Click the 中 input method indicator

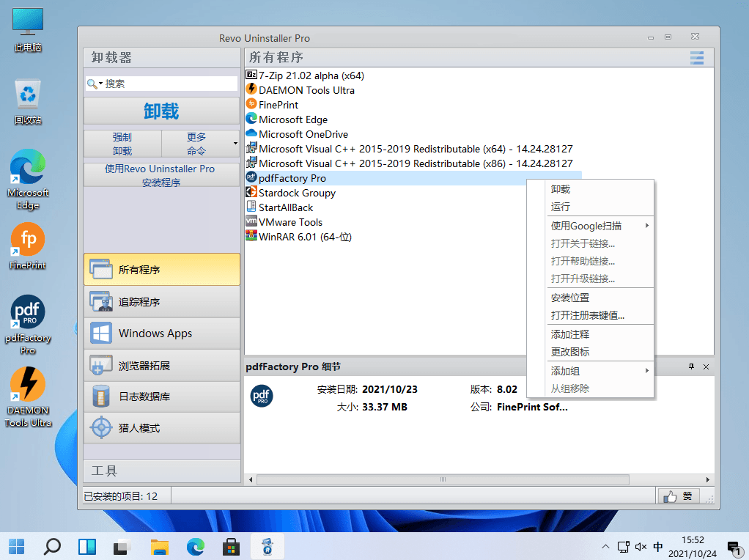658,547
